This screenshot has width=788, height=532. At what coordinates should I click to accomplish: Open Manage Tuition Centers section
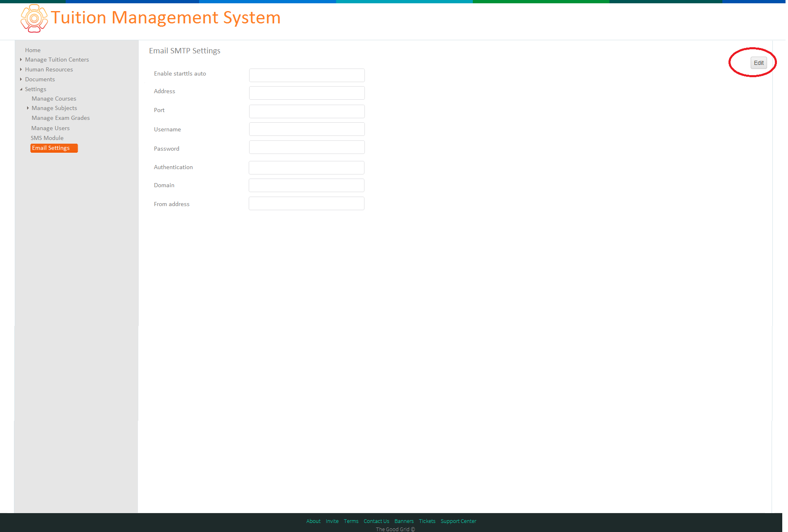[x=57, y=60]
